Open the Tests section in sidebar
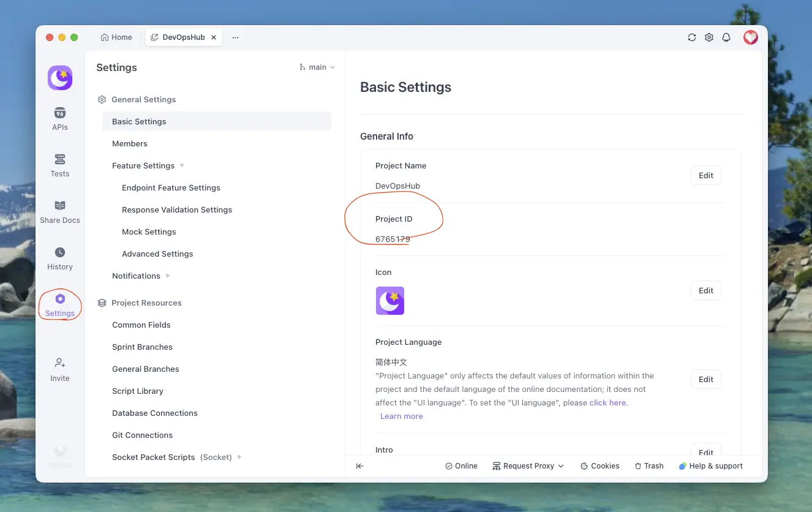This screenshot has height=512, width=812. [60, 165]
